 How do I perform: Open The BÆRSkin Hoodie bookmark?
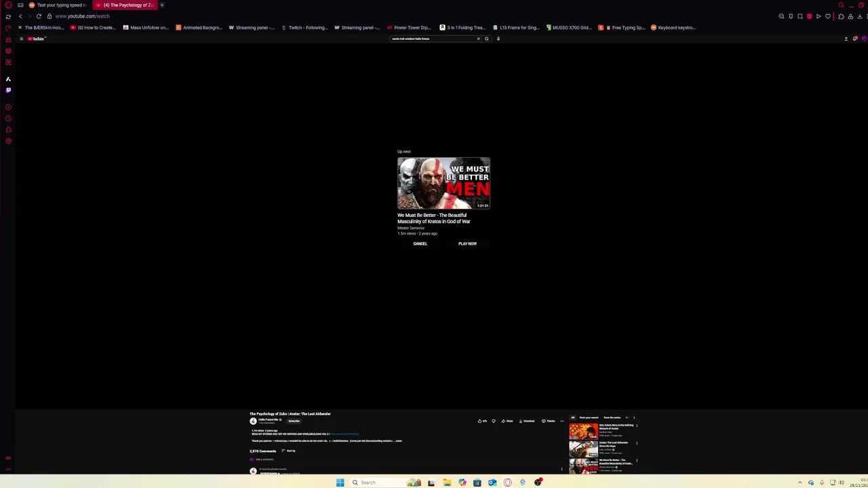[x=41, y=28]
